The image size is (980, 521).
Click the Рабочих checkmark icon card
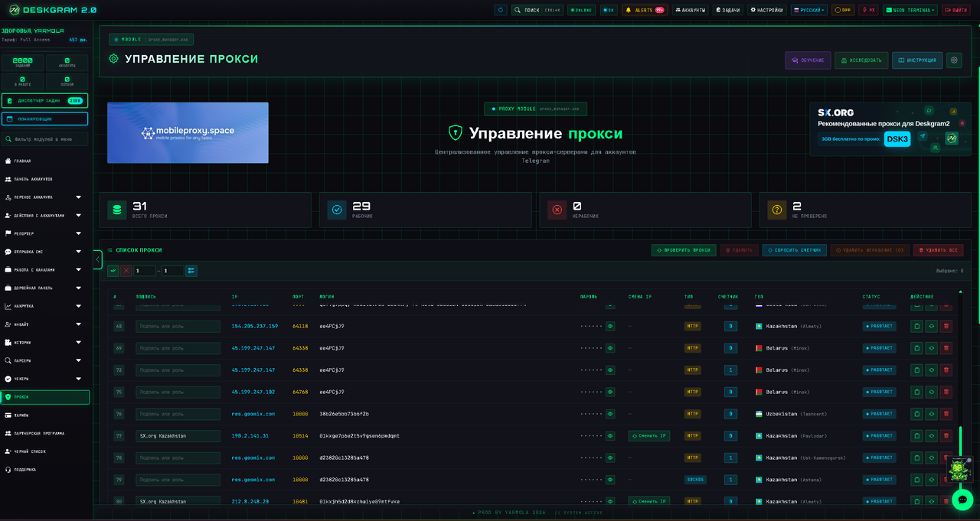[x=337, y=210]
